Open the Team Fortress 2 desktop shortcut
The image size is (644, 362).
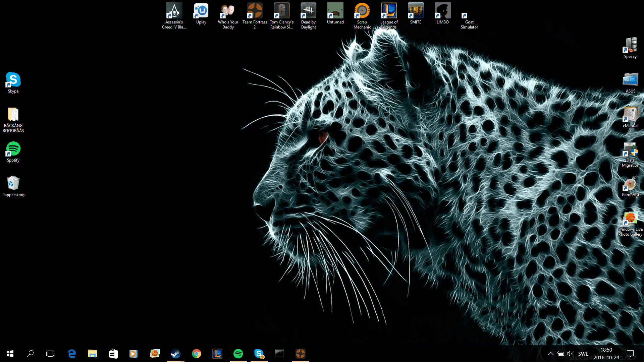coord(255,11)
